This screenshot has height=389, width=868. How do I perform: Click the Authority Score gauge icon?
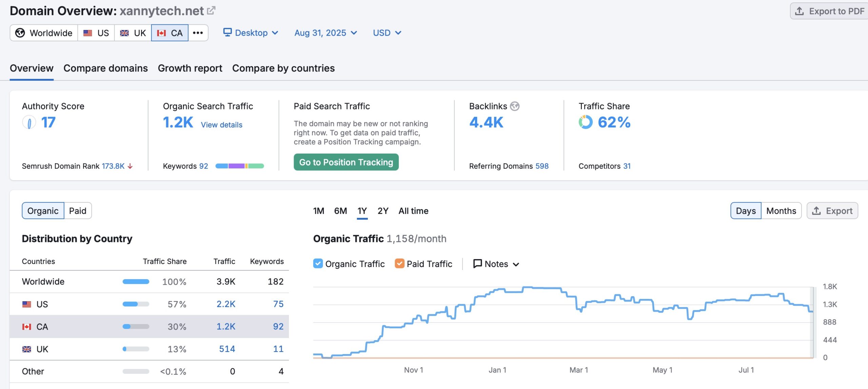29,122
